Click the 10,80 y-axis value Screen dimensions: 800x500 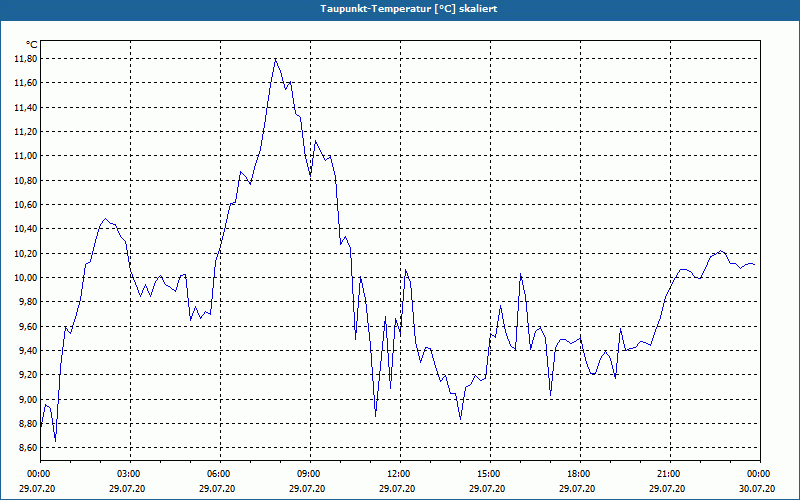tap(27, 181)
